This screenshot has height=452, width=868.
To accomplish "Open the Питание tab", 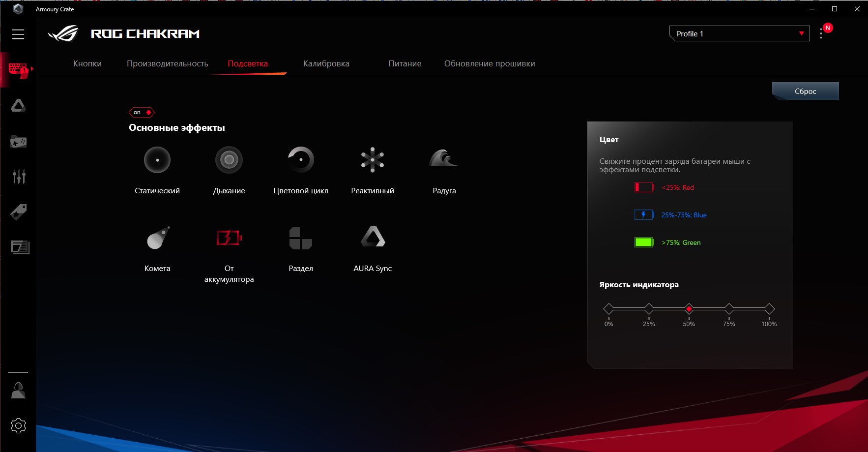I will (x=405, y=63).
